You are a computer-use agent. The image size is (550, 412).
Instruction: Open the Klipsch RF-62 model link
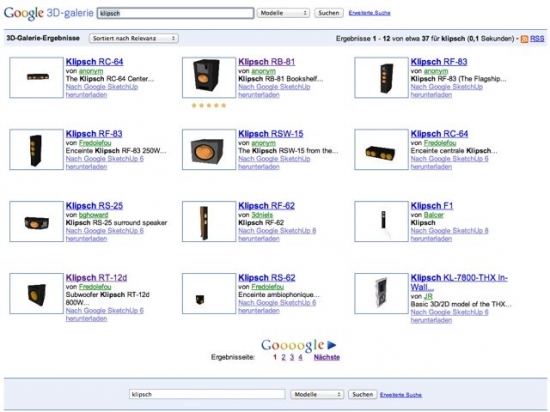[267, 205]
